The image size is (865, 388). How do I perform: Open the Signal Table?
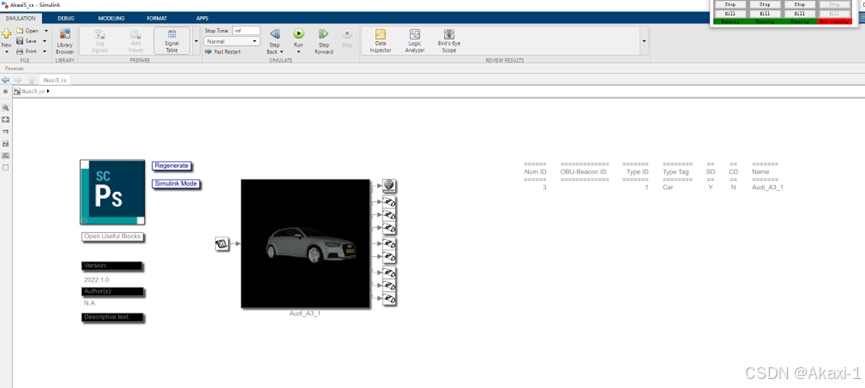172,41
